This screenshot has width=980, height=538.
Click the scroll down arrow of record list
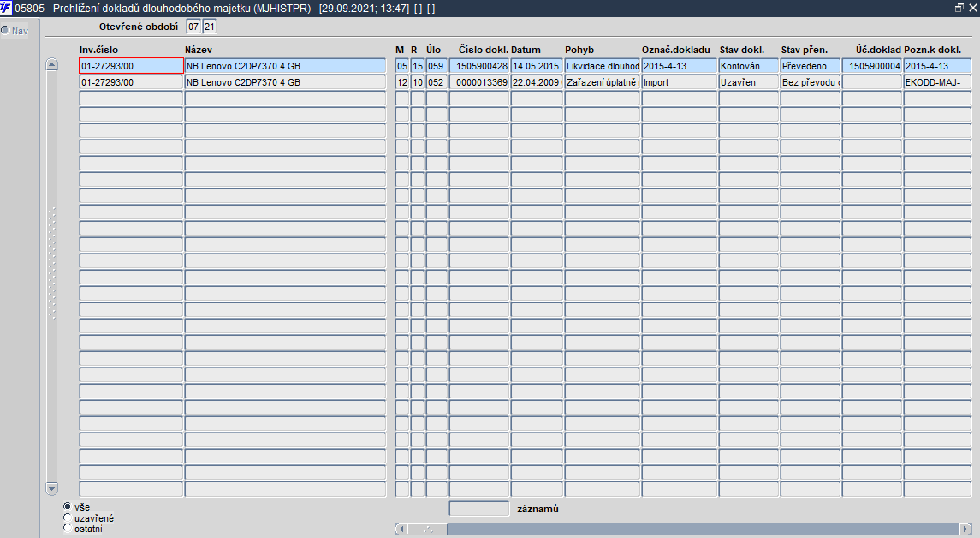[52, 488]
